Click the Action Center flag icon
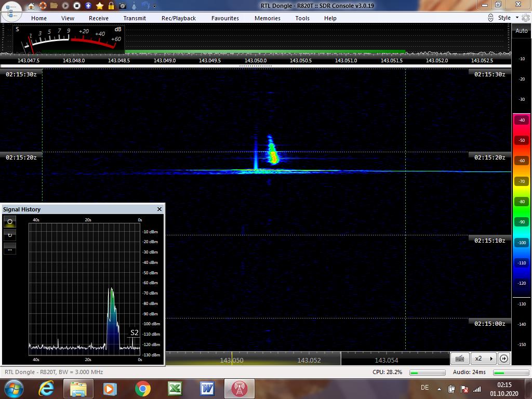Image resolution: width=532 pixels, height=399 pixels. click(x=464, y=389)
